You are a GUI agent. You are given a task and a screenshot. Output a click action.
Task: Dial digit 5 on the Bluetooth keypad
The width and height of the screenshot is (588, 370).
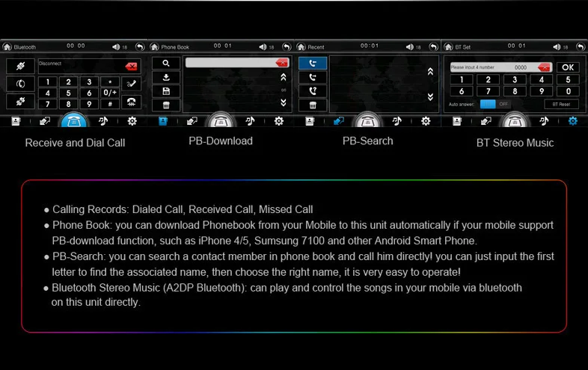click(68, 93)
